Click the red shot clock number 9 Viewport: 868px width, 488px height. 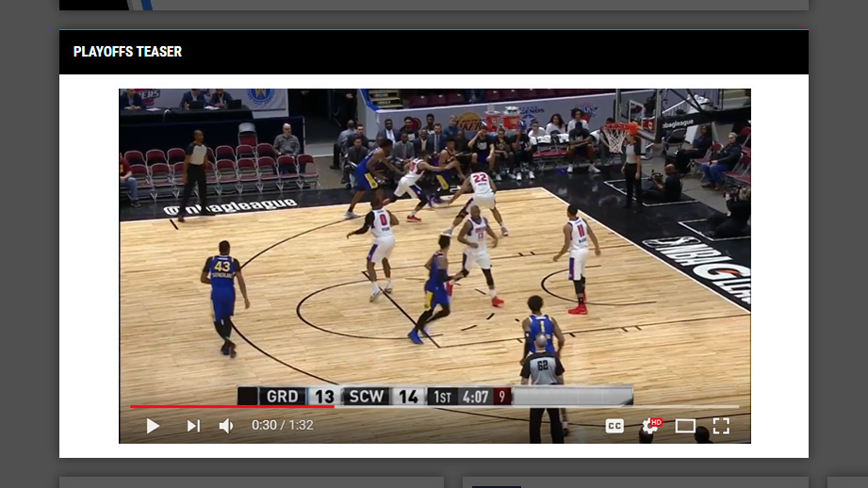(x=502, y=397)
